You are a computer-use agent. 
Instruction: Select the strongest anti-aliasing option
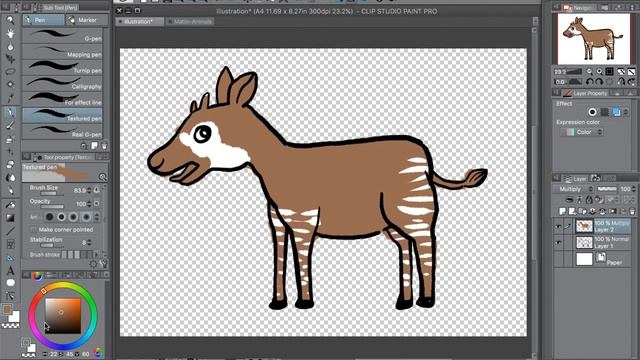[x=86, y=217]
